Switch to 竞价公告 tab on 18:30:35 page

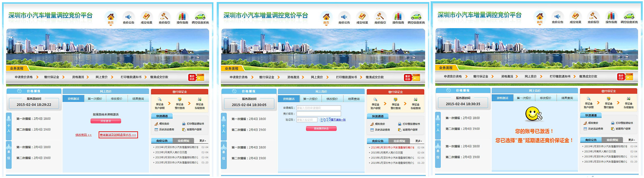pos(591,140)
